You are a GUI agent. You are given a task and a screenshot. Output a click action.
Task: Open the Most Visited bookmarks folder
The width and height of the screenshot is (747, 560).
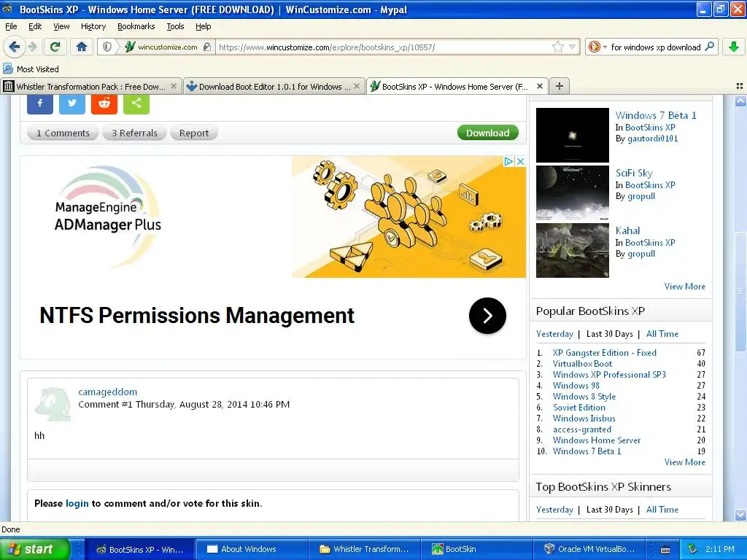pos(31,69)
